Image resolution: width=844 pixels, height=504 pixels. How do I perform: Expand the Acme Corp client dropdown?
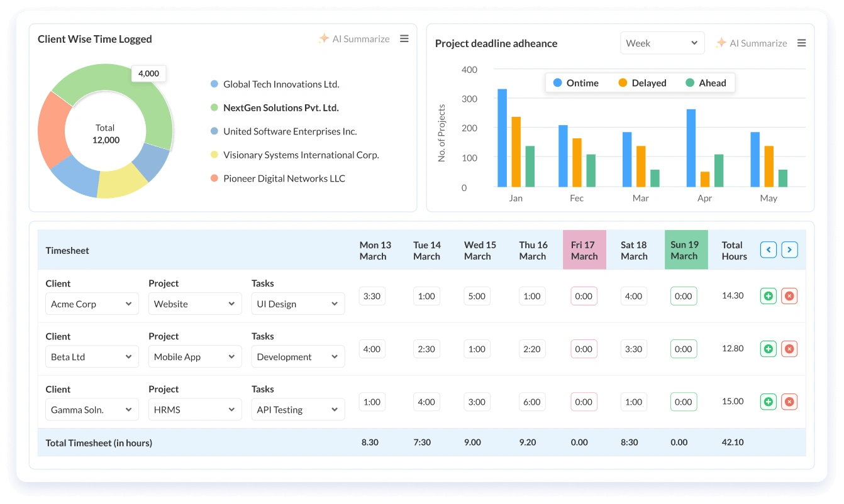pos(92,304)
